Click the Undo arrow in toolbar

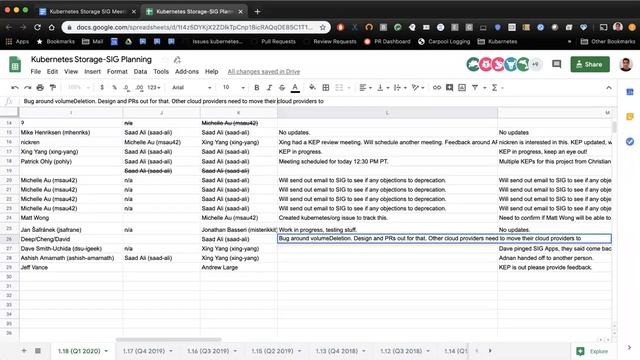[x=15, y=87]
